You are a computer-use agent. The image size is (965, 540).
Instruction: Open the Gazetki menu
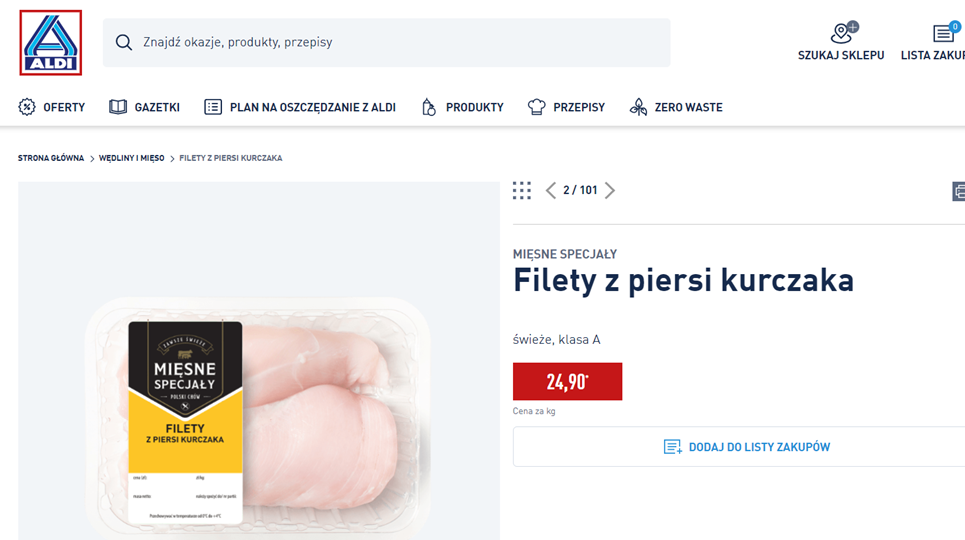click(145, 107)
